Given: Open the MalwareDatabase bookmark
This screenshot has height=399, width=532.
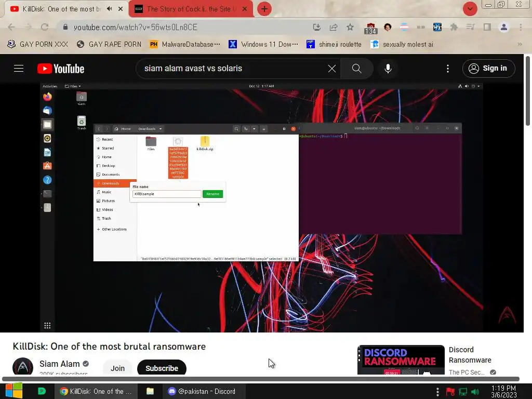Looking at the screenshot, I should [185, 45].
